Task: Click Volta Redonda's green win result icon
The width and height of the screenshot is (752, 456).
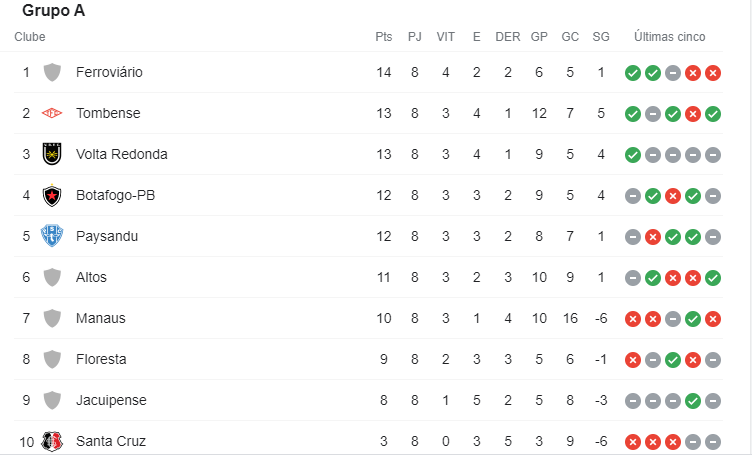Action: [632, 155]
